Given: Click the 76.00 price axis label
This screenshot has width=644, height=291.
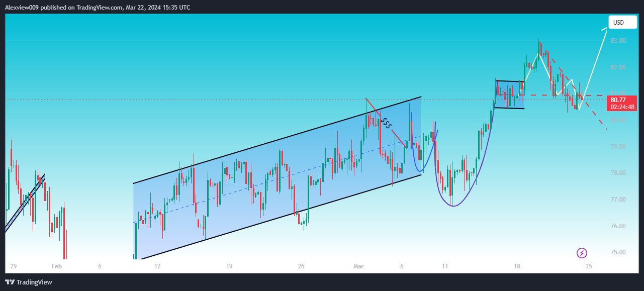Looking at the screenshot, I should [618, 226].
